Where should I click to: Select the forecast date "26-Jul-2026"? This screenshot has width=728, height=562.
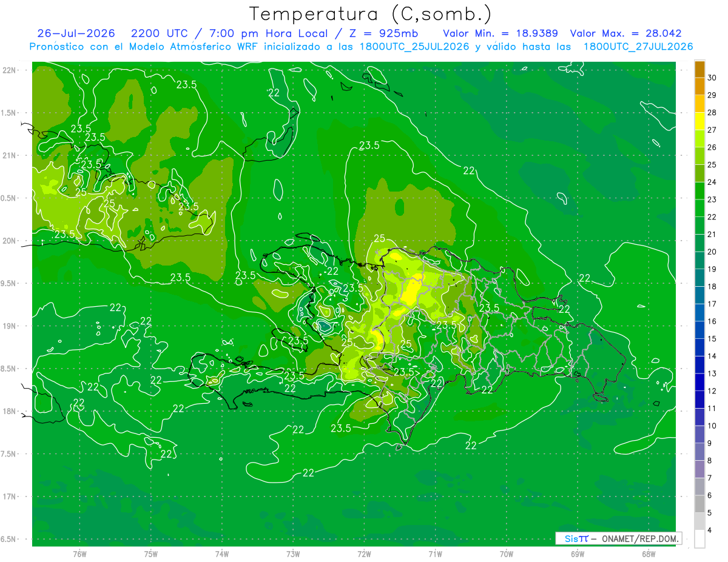(76, 33)
